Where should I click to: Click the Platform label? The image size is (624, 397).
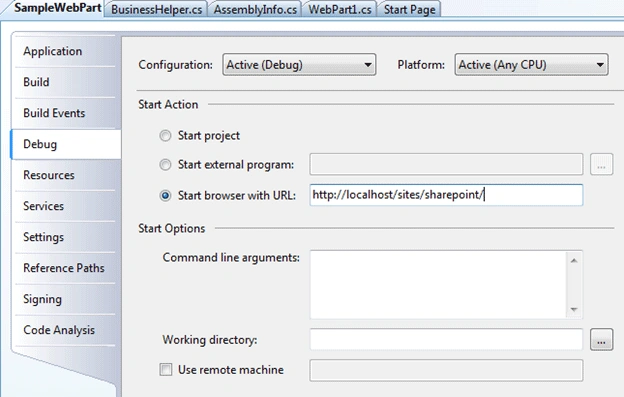click(421, 64)
